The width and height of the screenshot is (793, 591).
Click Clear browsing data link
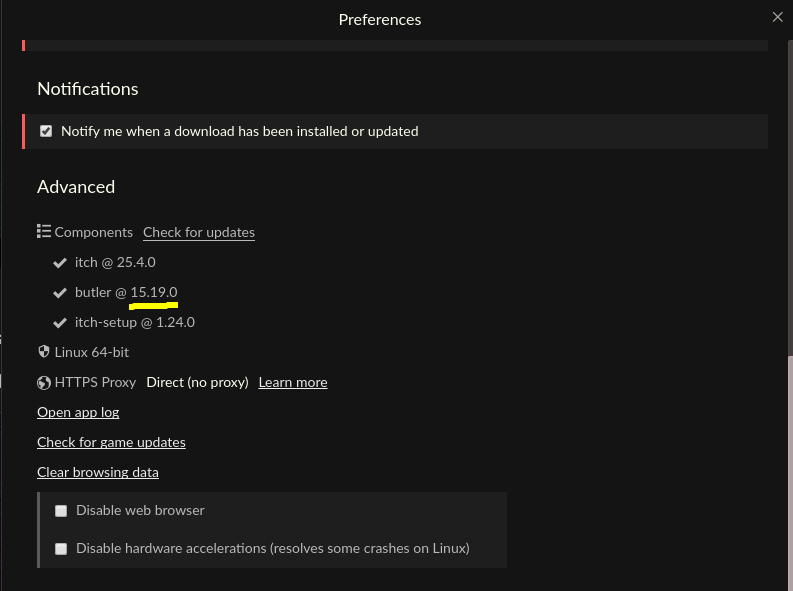coord(98,472)
